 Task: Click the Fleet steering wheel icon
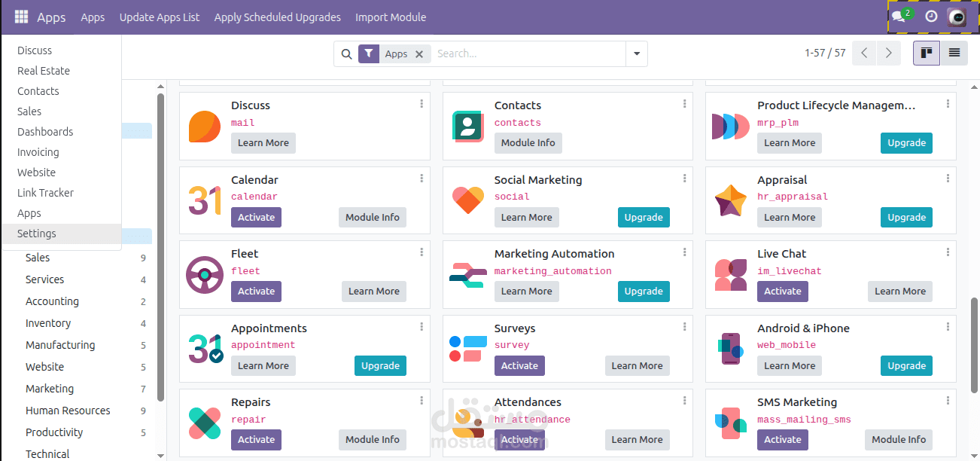coord(204,275)
